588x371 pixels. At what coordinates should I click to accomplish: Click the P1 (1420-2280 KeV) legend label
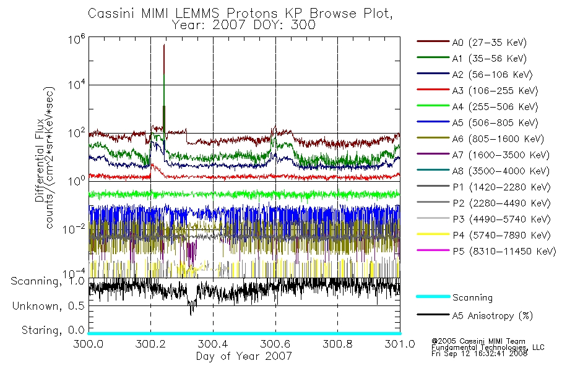(x=501, y=187)
